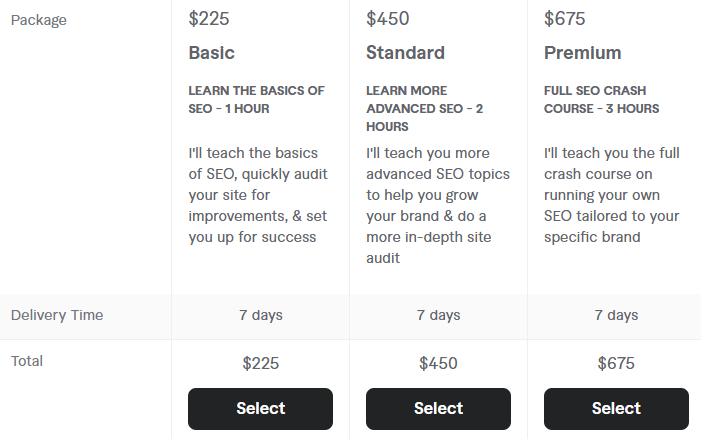Click Premium's 7 days delivery cell
Image resolution: width=701 pixels, height=439 pixels.
click(x=616, y=315)
